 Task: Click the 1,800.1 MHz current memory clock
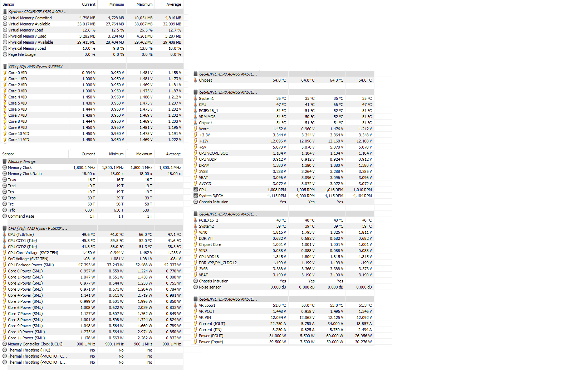tap(84, 168)
